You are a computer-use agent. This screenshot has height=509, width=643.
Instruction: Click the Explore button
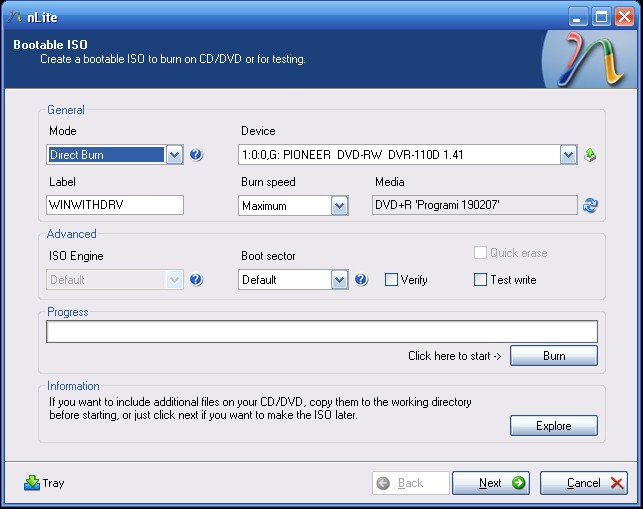554,426
